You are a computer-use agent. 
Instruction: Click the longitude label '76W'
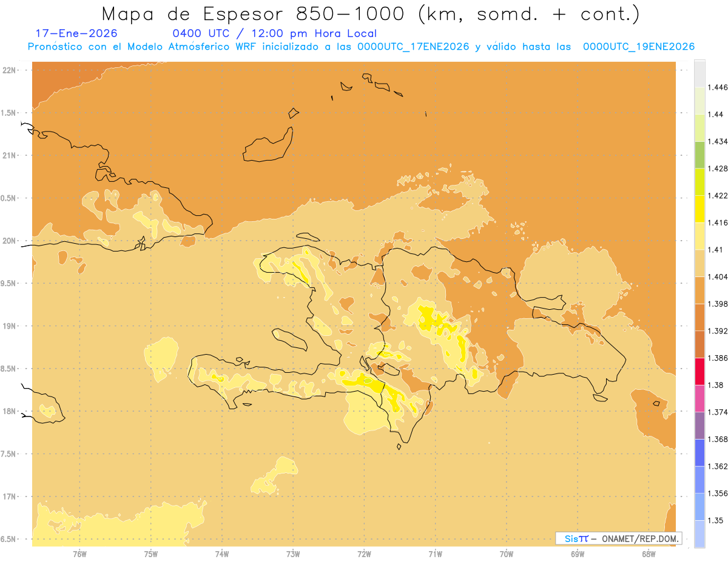[x=79, y=554]
